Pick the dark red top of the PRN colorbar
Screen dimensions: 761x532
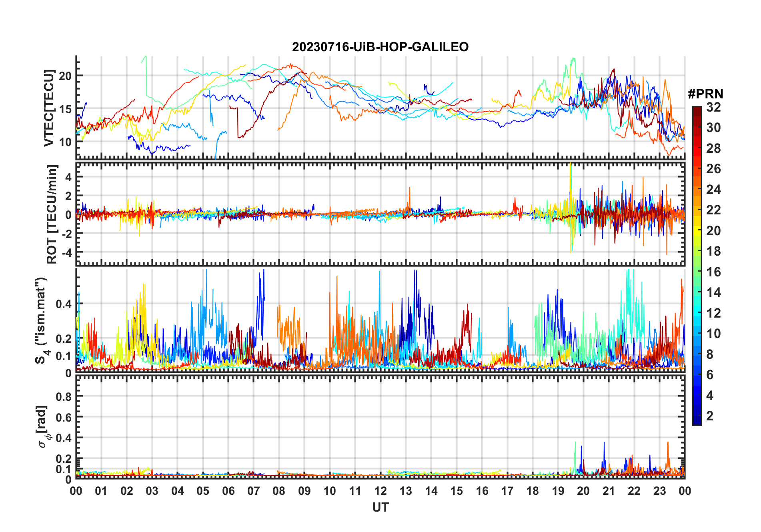[x=697, y=110]
